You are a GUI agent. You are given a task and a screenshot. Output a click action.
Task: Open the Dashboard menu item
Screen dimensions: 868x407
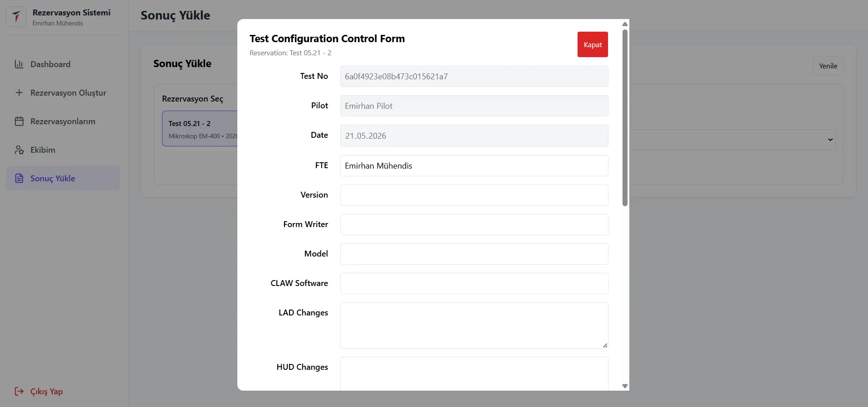[63, 64]
